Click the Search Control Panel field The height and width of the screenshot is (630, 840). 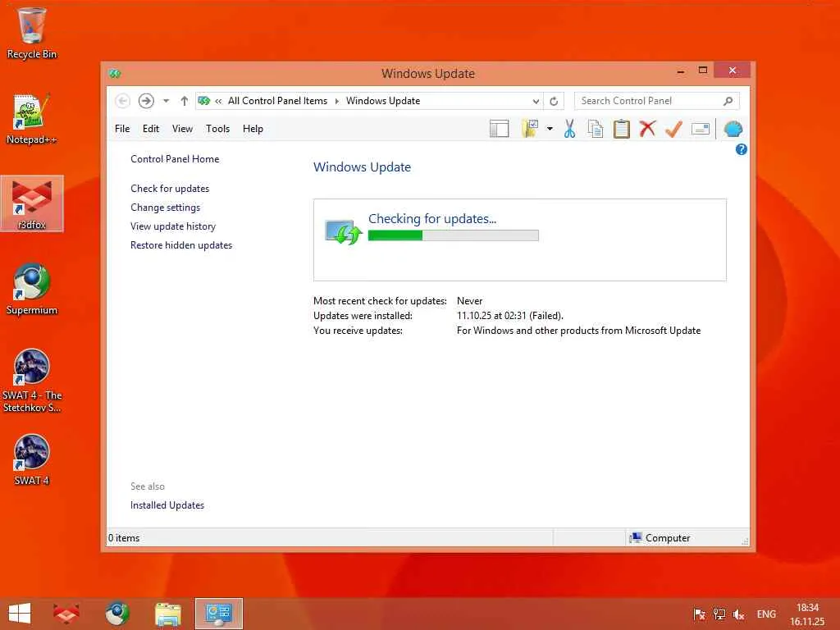(657, 101)
